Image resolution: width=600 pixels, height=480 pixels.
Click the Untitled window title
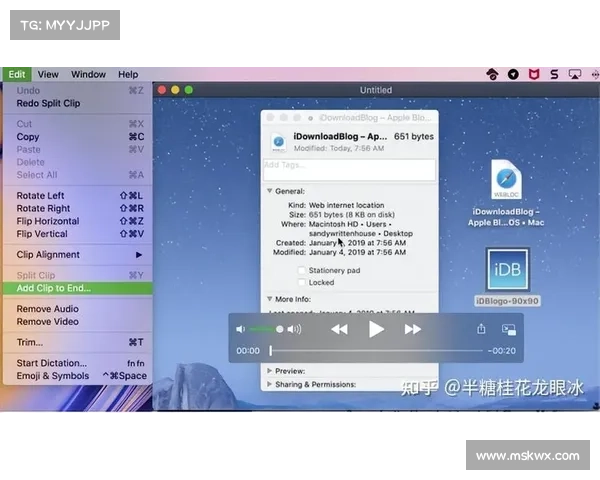(x=376, y=90)
